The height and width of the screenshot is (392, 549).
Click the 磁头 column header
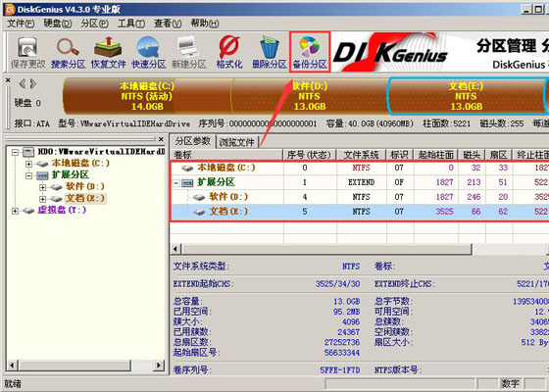[x=472, y=155]
